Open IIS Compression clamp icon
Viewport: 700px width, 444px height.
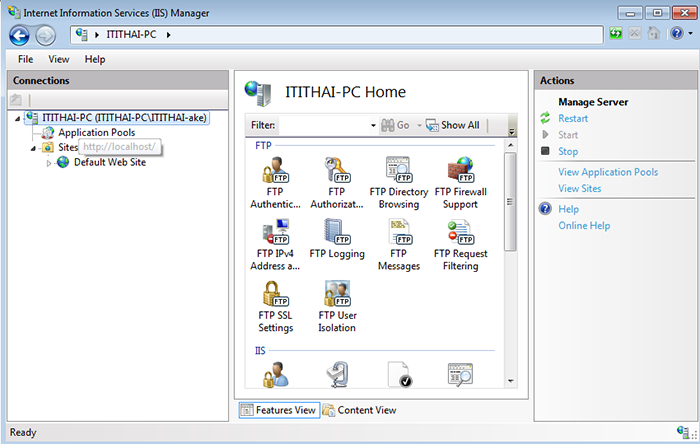click(337, 374)
